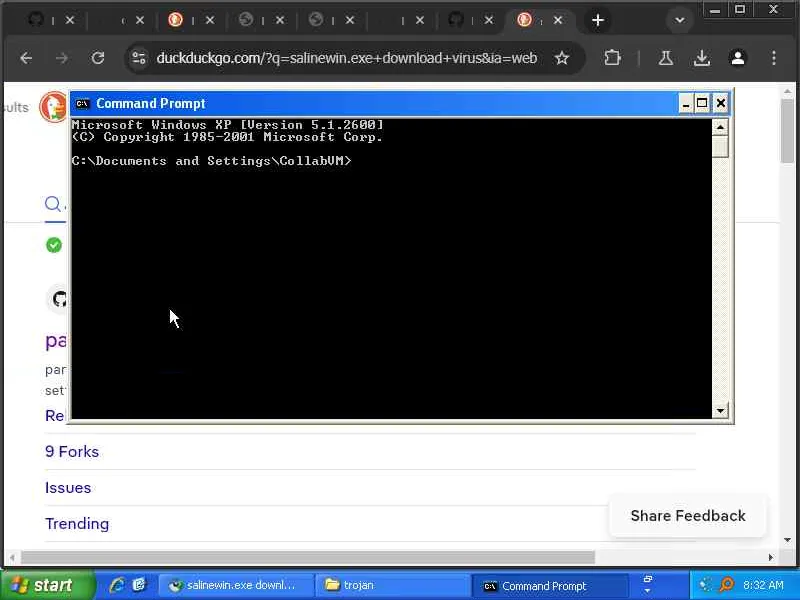Switch to the fourth tab with globe icon

[x=246, y=20]
